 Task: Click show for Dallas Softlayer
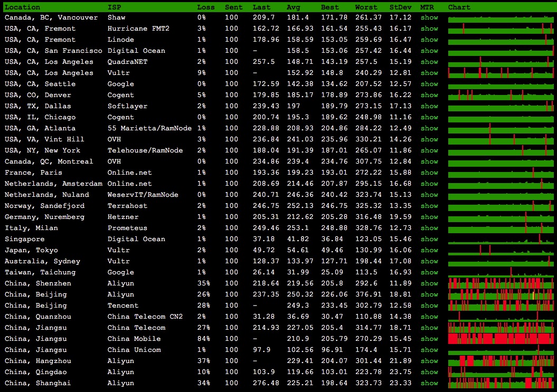429,106
